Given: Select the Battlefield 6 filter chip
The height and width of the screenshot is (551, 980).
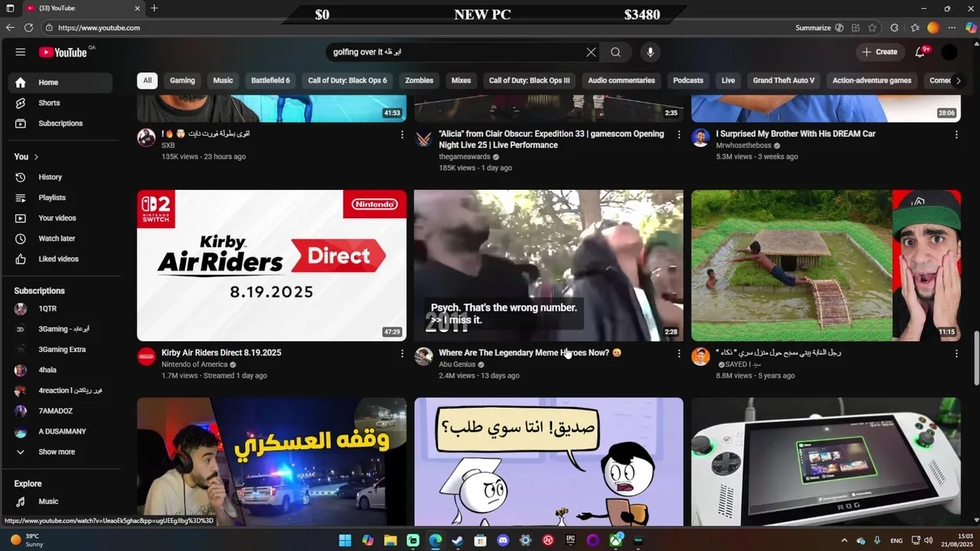Looking at the screenshot, I should tap(270, 80).
